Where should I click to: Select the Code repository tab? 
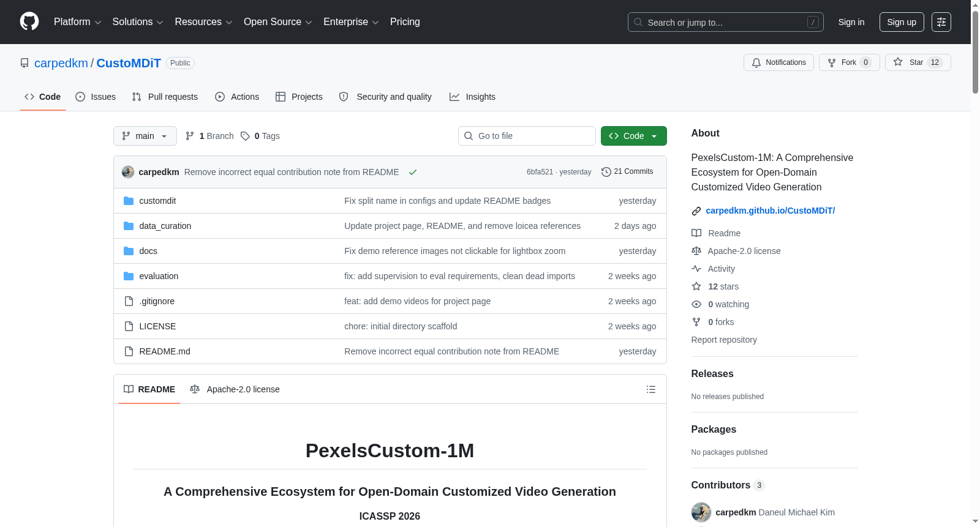point(43,97)
